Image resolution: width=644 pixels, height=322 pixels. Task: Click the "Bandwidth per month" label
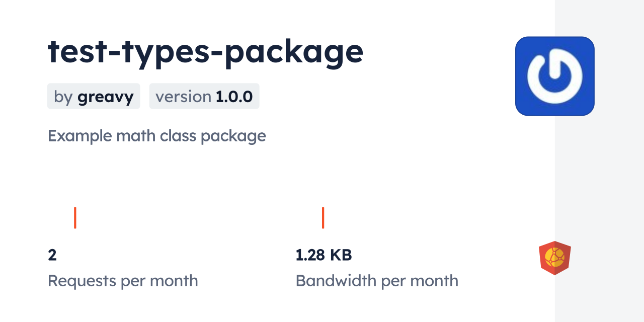(x=377, y=281)
